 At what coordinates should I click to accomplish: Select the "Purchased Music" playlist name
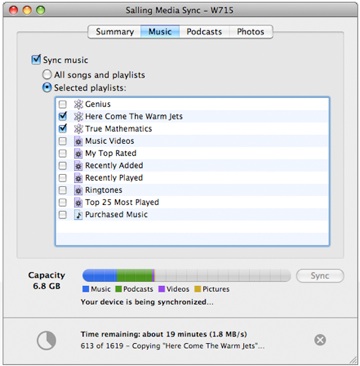pos(116,215)
